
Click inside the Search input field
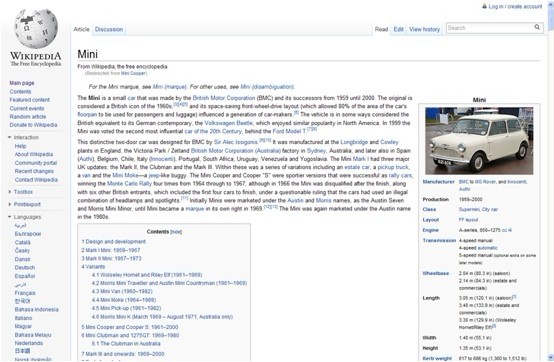(x=489, y=28)
